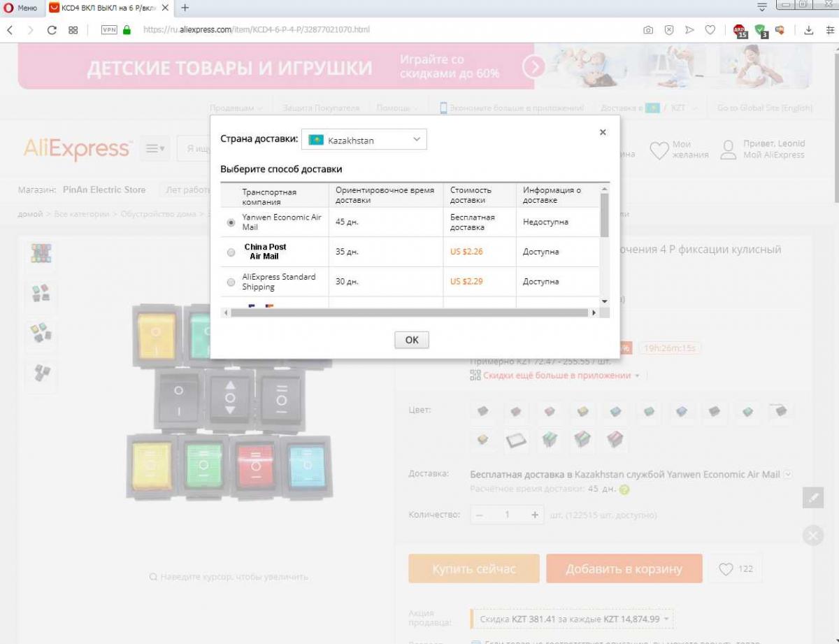Open a new browser tab
This screenshot has height=644, width=839.
pos(185,8)
